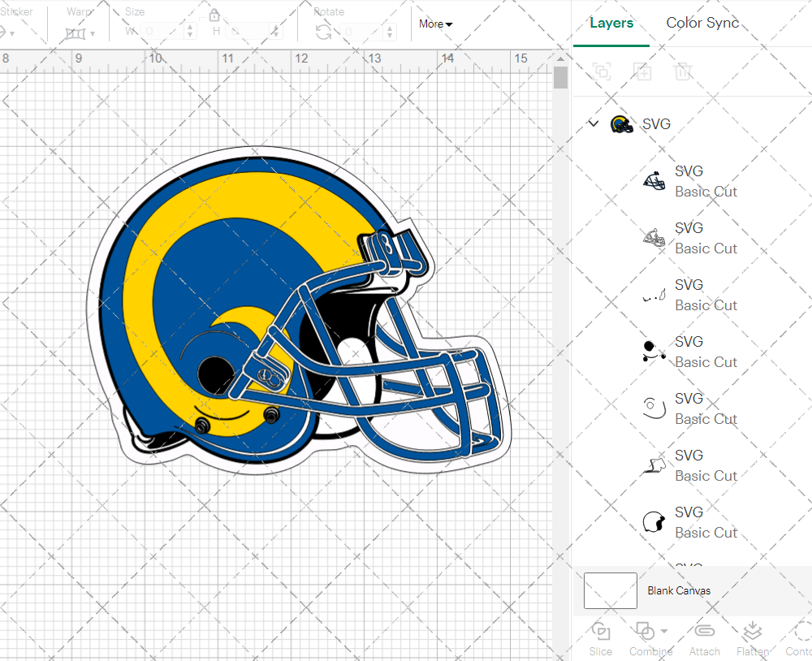
Task: Switch to the Color Sync tab
Action: pyautogui.click(x=702, y=23)
